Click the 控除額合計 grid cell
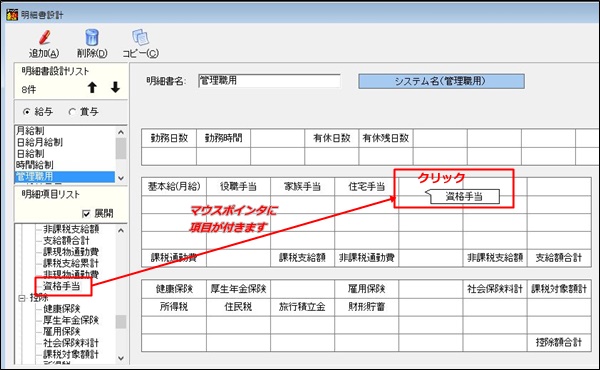The height and width of the screenshot is (370, 600). pyautogui.click(x=559, y=342)
